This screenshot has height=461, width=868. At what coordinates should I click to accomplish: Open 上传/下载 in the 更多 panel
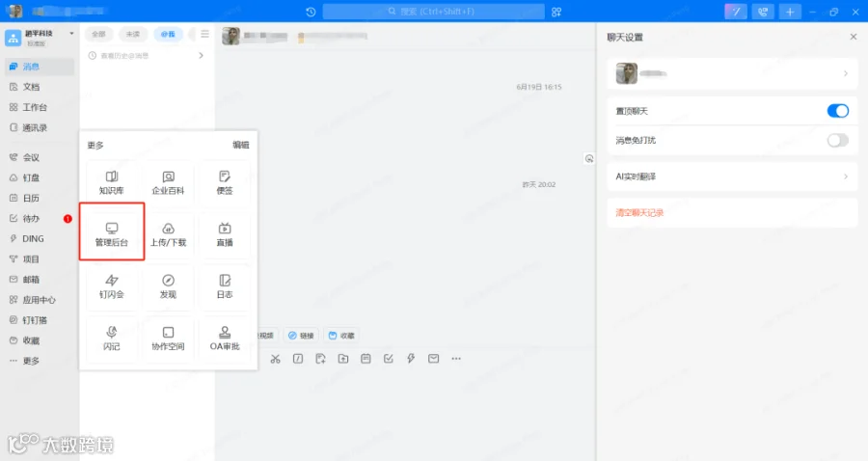pos(168,234)
